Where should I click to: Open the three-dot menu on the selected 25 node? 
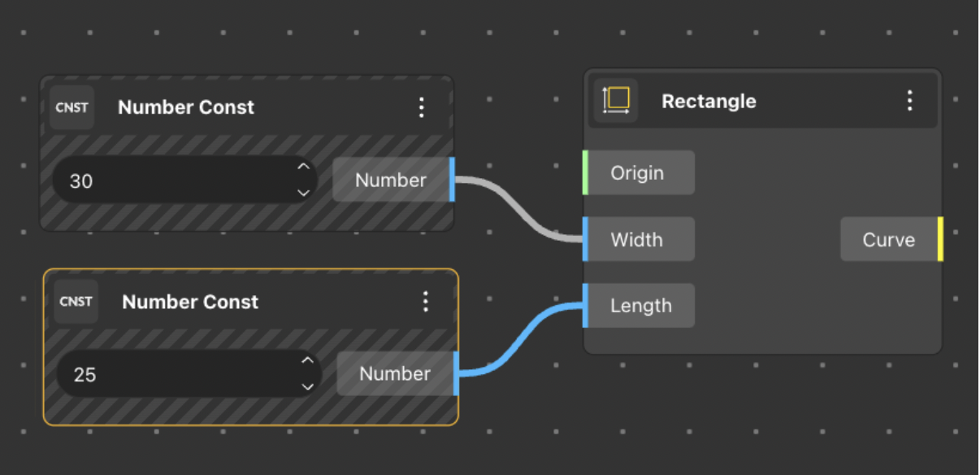click(x=425, y=302)
